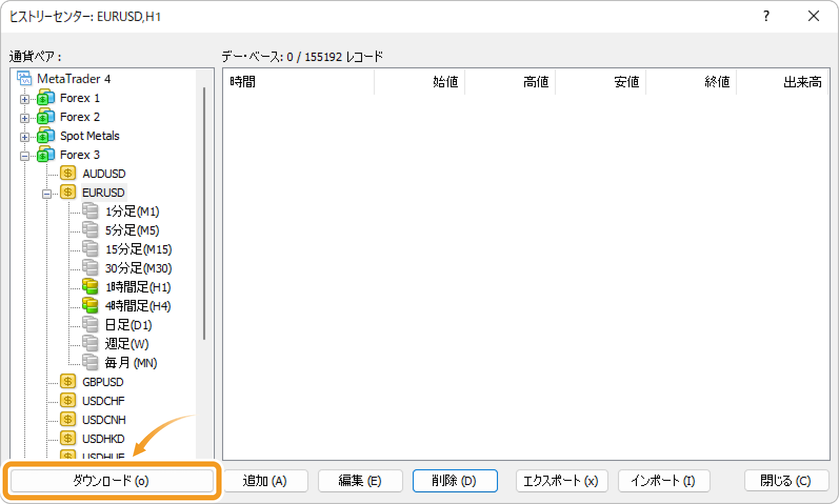Click the USDCHF dollar symbol icon

click(x=68, y=400)
